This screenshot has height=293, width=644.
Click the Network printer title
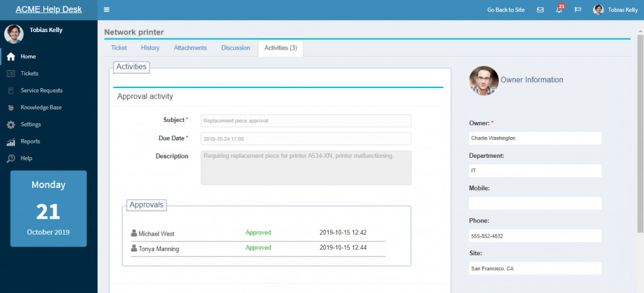pos(134,32)
